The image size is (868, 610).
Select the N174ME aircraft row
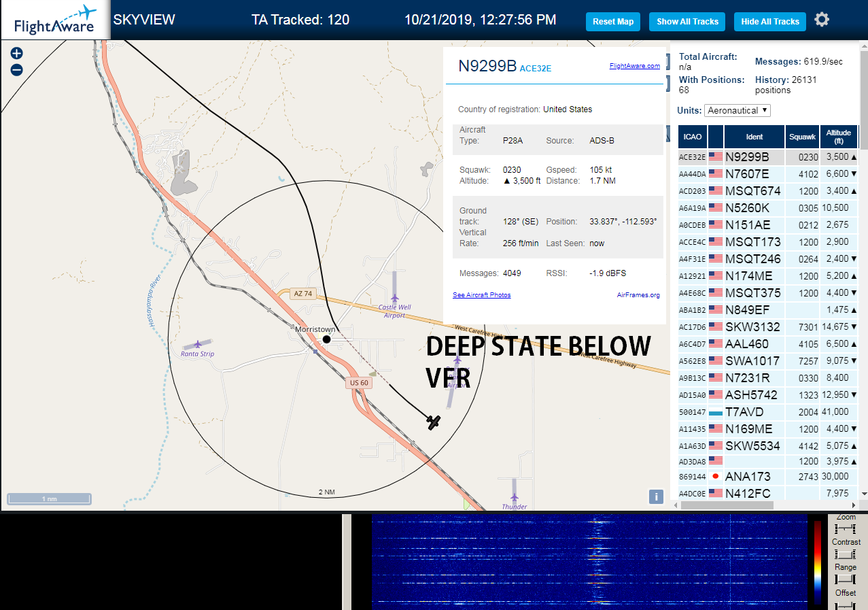point(768,276)
